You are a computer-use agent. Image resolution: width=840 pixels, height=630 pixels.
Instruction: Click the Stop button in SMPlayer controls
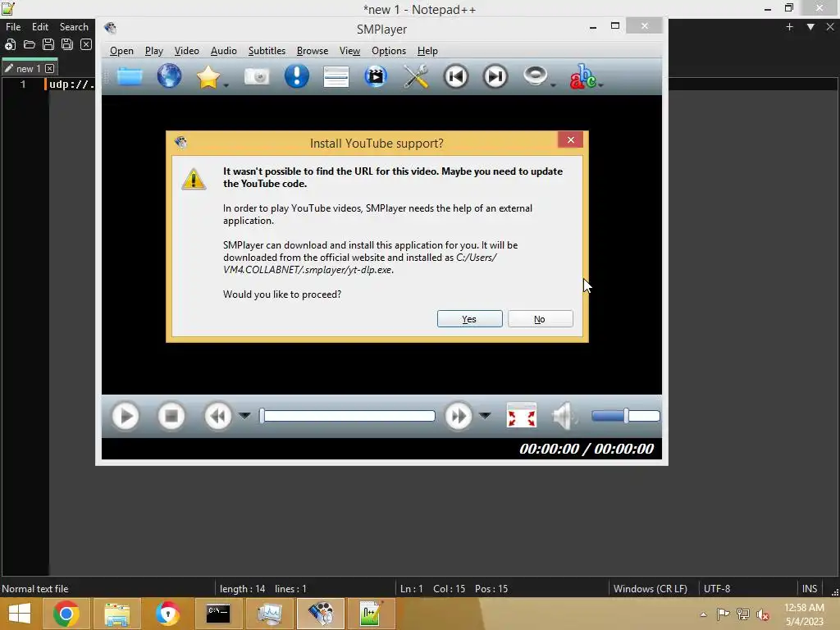pyautogui.click(x=171, y=416)
